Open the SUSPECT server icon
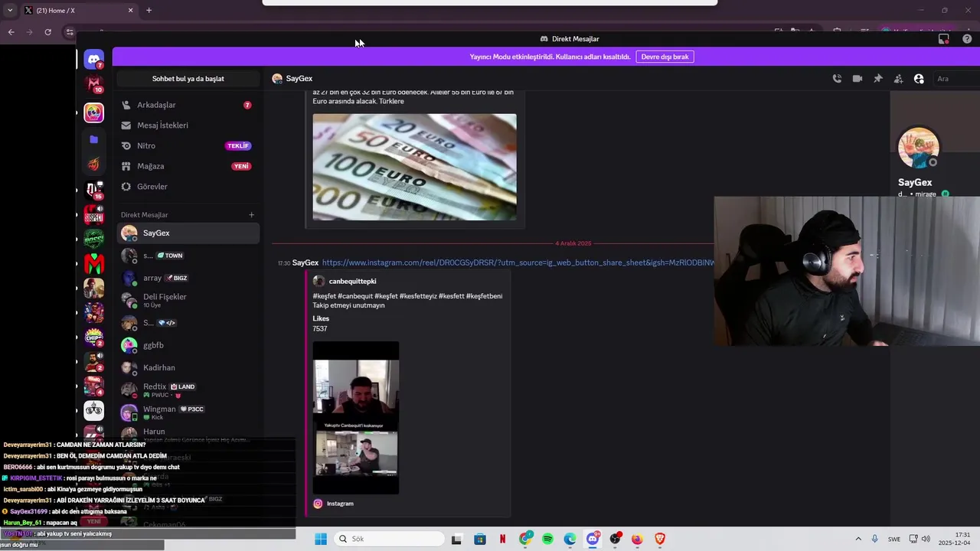The width and height of the screenshot is (980, 551). click(94, 214)
